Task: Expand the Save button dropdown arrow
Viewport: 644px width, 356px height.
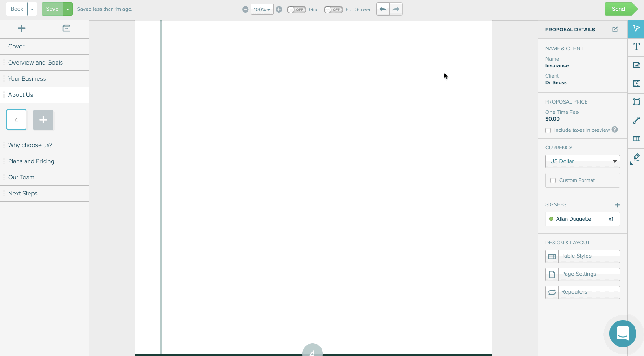Action: [x=68, y=9]
